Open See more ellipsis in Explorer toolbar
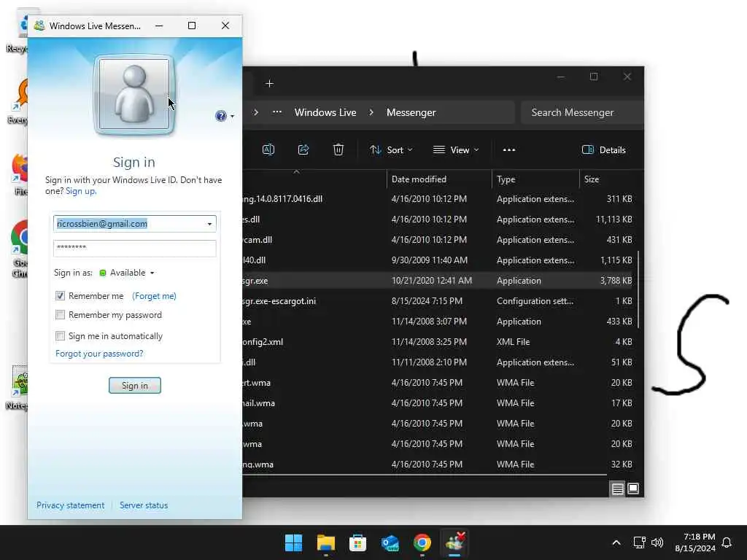This screenshot has width=747, height=560. 508,150
